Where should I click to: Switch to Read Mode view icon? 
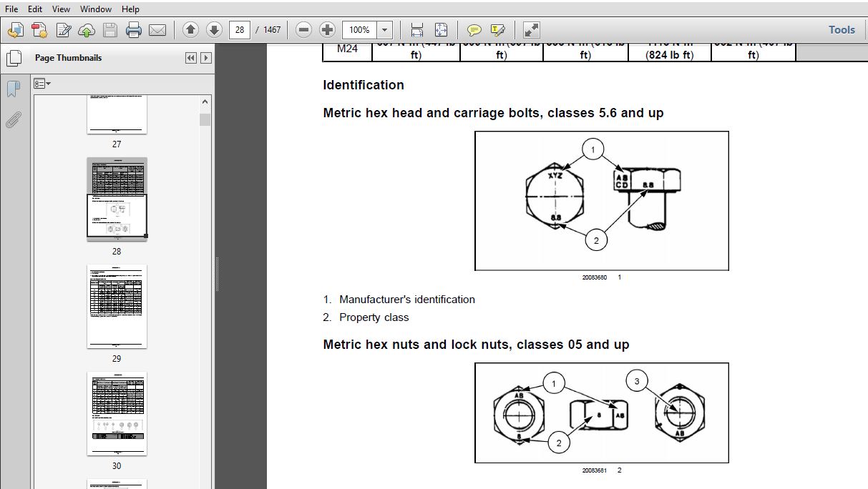[x=532, y=30]
